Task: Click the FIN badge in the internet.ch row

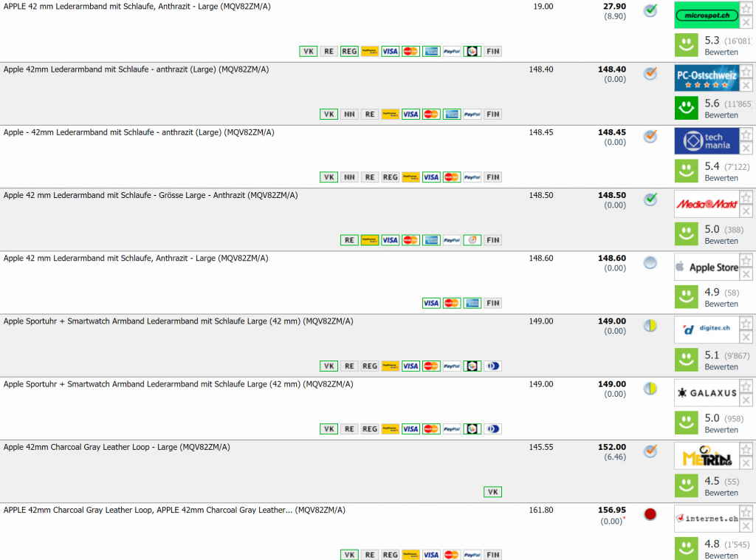Action: click(492, 555)
